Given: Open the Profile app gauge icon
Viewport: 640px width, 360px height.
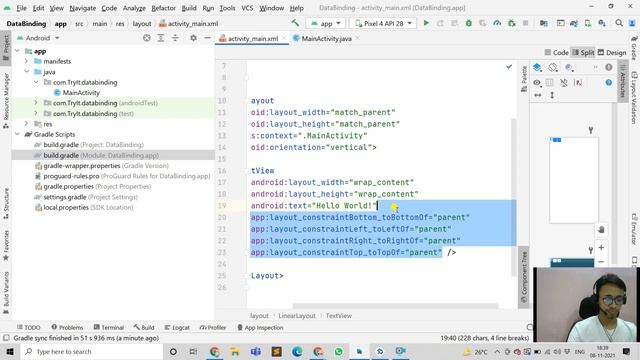Looking at the screenshot, I should point(497,23).
